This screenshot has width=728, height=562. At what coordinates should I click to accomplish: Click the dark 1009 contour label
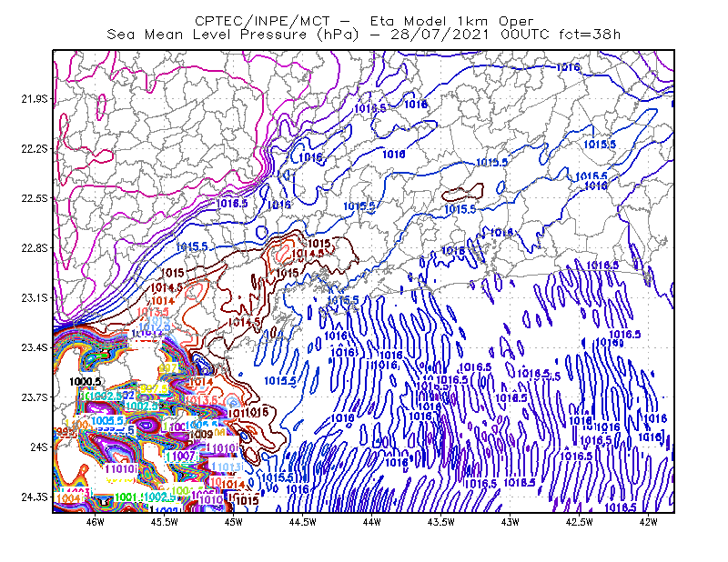tap(201, 435)
